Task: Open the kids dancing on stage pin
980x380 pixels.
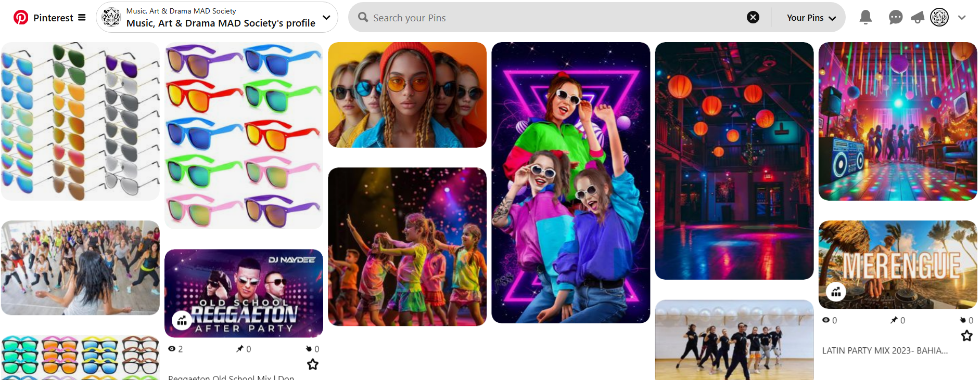Action: [407, 246]
